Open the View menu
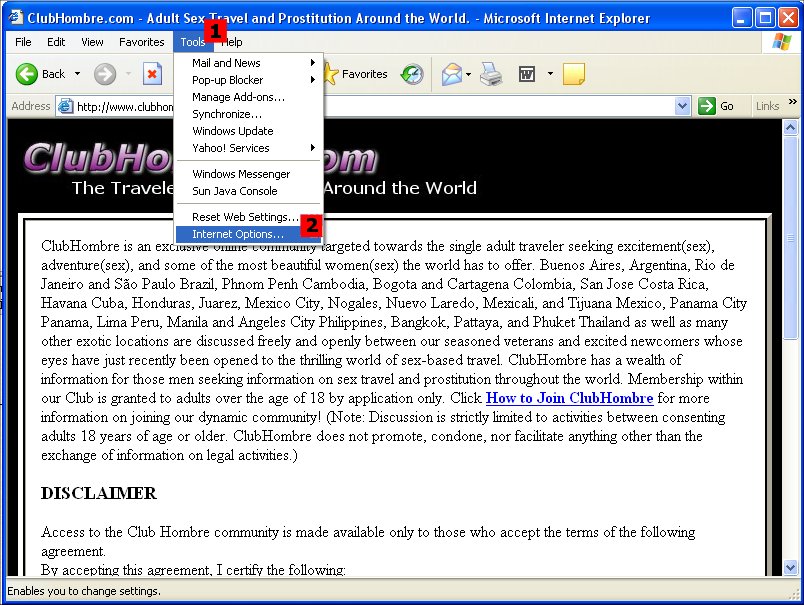 (92, 42)
